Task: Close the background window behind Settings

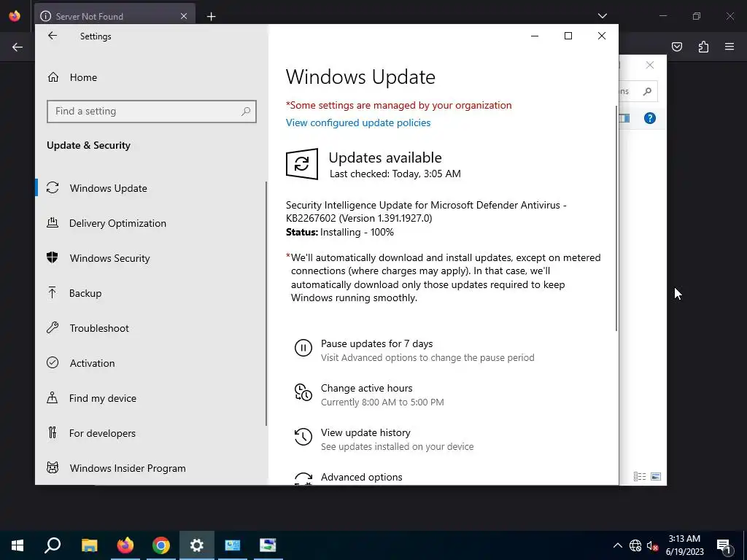Action: [x=650, y=65]
